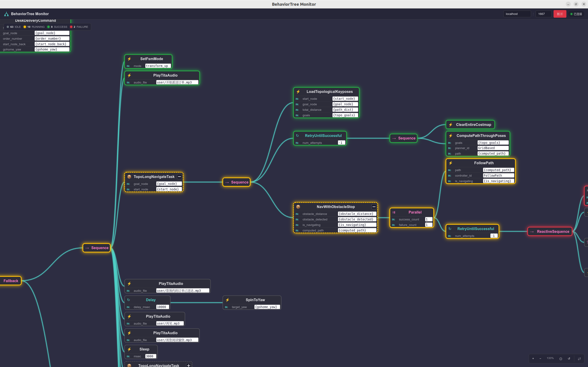Click the package icon on the NavWithObstacleStop node
Viewport: 588px width, 367px height.
coord(298,207)
